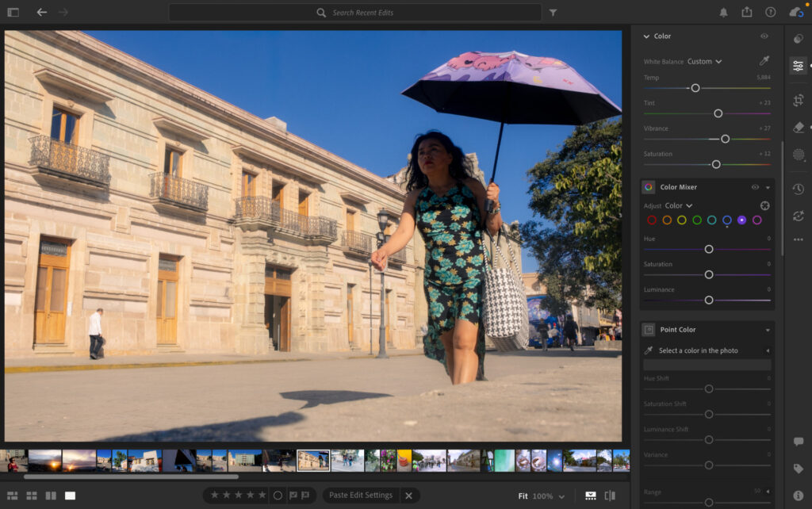Click the Paste Edit Settings button

(362, 495)
